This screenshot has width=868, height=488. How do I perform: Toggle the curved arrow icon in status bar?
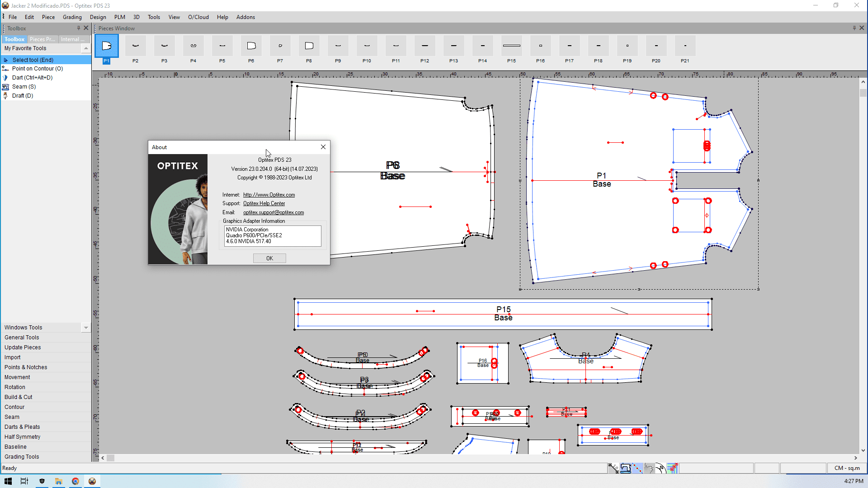coord(660,468)
